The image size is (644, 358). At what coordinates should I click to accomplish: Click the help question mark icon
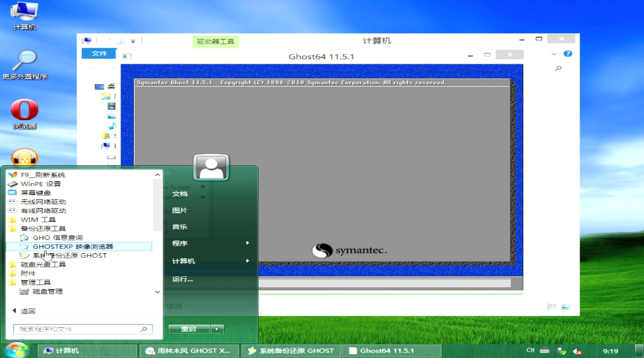568,54
